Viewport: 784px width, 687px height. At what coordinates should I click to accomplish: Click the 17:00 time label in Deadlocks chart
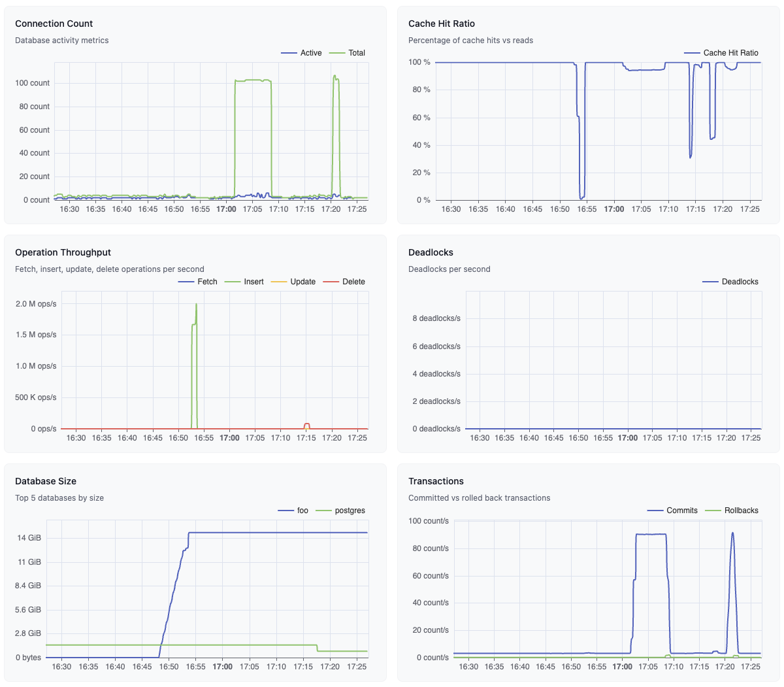click(628, 438)
